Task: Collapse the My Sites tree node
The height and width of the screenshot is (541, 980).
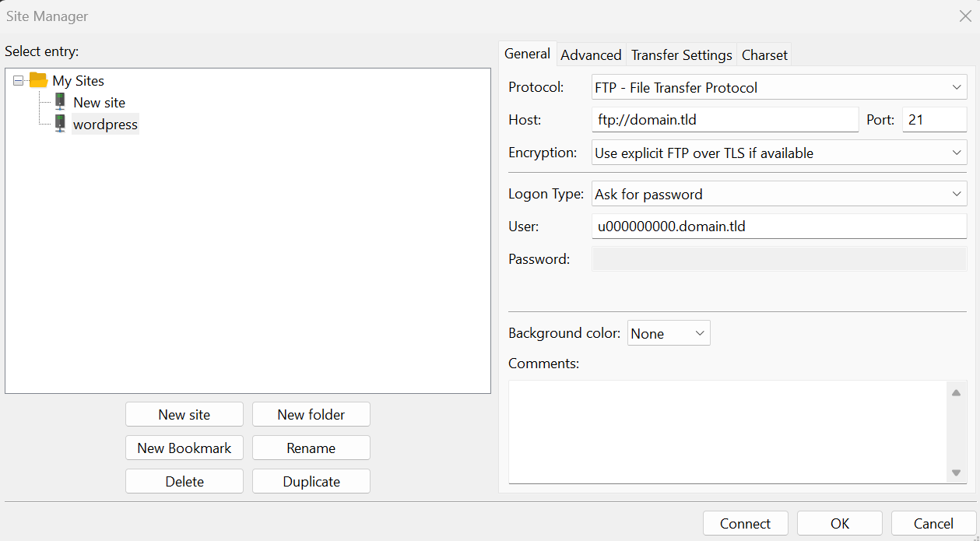Action: pyautogui.click(x=18, y=80)
